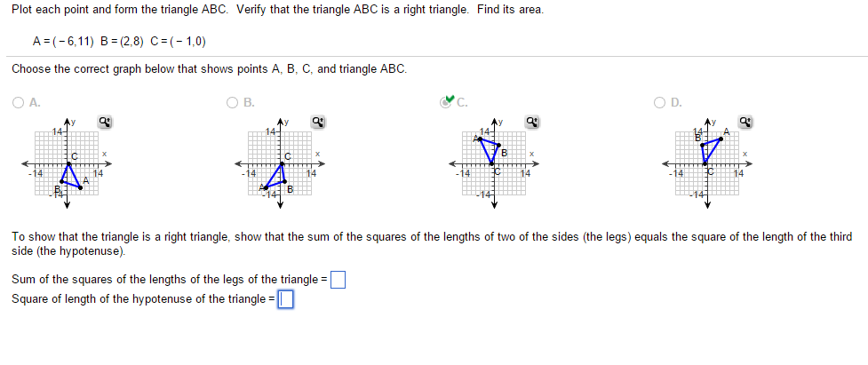Click the square of hypotenuse input box
The width and height of the screenshot is (868, 365).
tap(285, 300)
